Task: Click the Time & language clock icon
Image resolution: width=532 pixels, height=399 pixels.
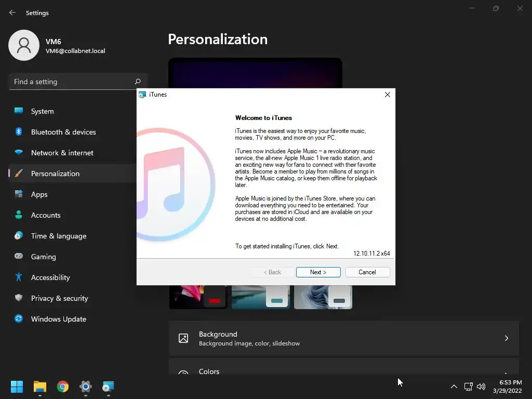Action: (19, 235)
